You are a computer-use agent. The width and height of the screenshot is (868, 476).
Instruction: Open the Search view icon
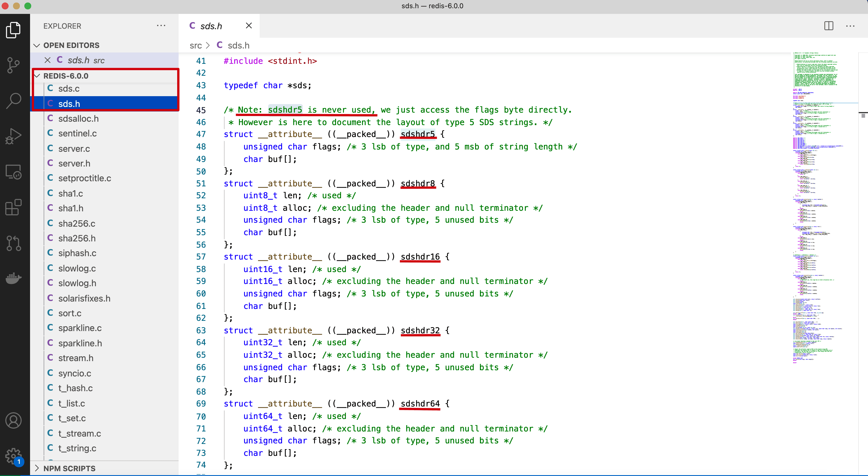14,101
